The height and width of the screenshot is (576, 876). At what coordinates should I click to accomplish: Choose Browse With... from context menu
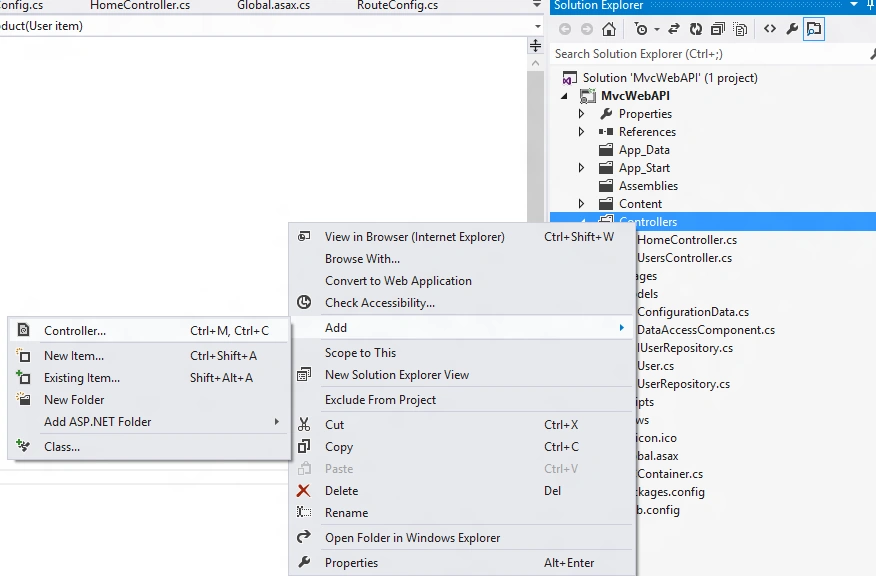click(x=462, y=259)
